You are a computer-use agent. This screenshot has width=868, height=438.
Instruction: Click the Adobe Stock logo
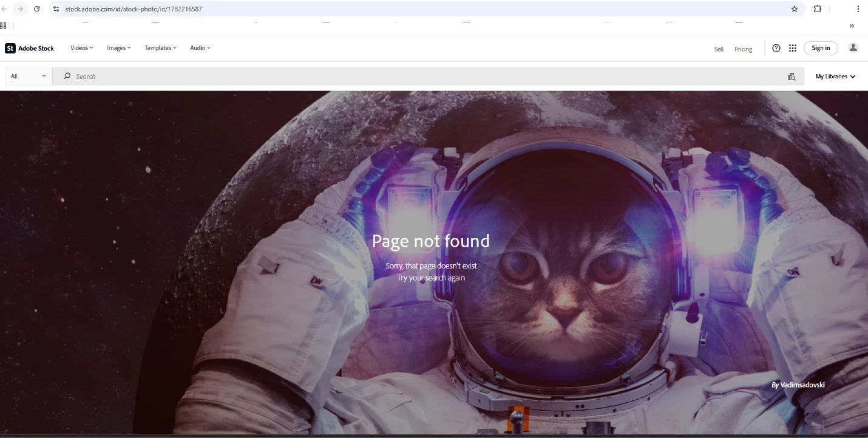30,48
